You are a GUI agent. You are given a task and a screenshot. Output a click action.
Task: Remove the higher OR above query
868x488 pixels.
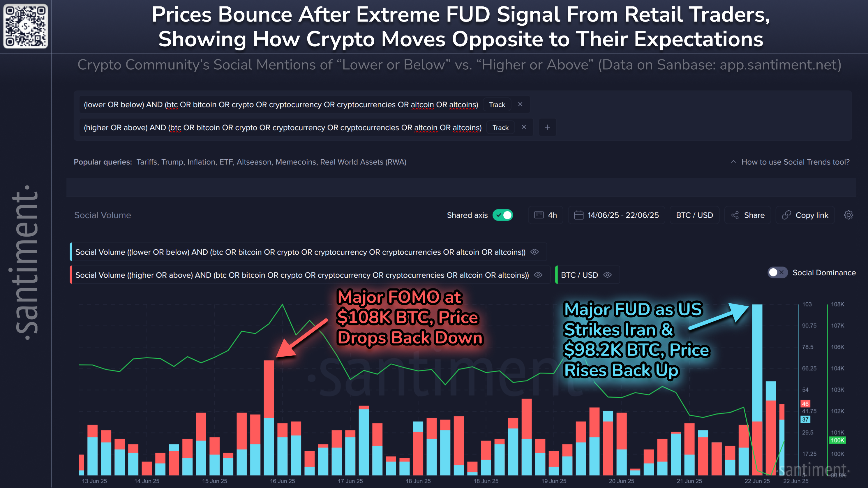524,127
